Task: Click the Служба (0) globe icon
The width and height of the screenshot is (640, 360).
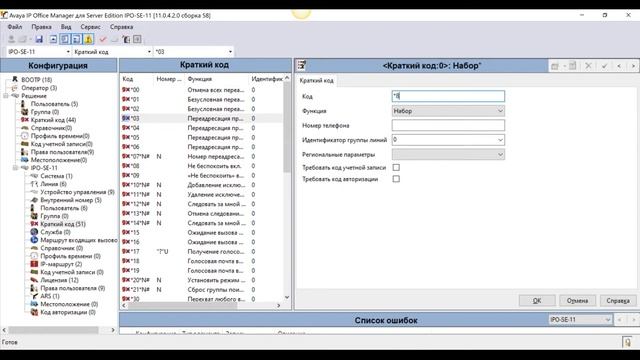Action: 34,232
